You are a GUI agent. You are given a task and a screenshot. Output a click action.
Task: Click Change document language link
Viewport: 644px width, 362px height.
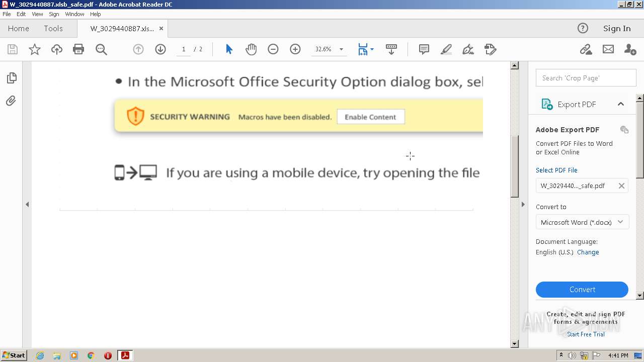point(588,252)
